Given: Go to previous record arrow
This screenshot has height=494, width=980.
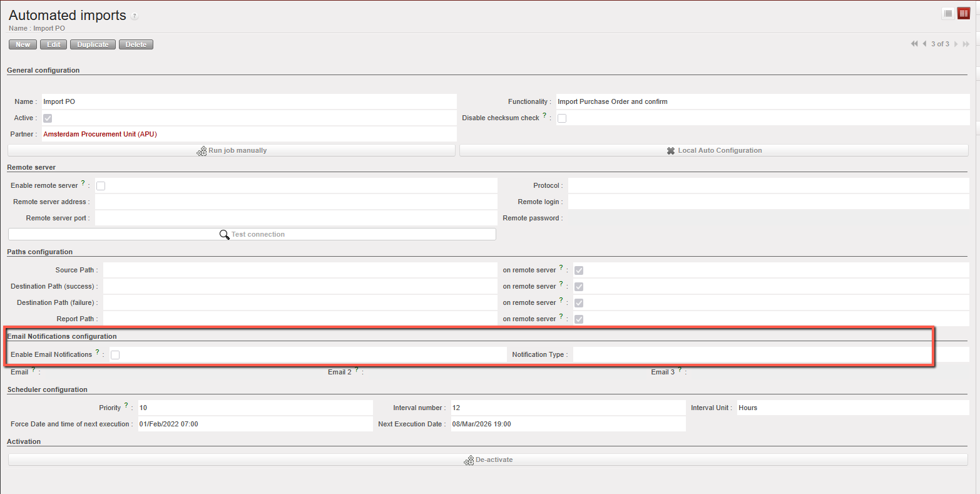Looking at the screenshot, I should point(924,44).
